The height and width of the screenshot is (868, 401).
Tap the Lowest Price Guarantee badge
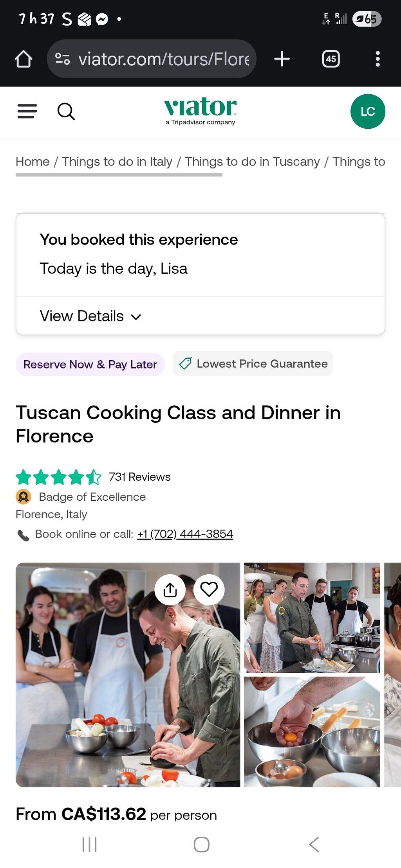pos(253,364)
